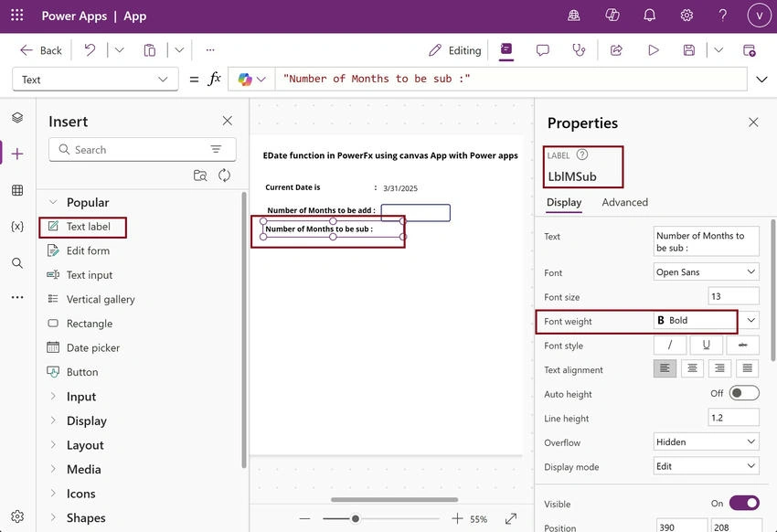Save the app using the disk icon
This screenshot has height=532, width=777.
tap(689, 50)
